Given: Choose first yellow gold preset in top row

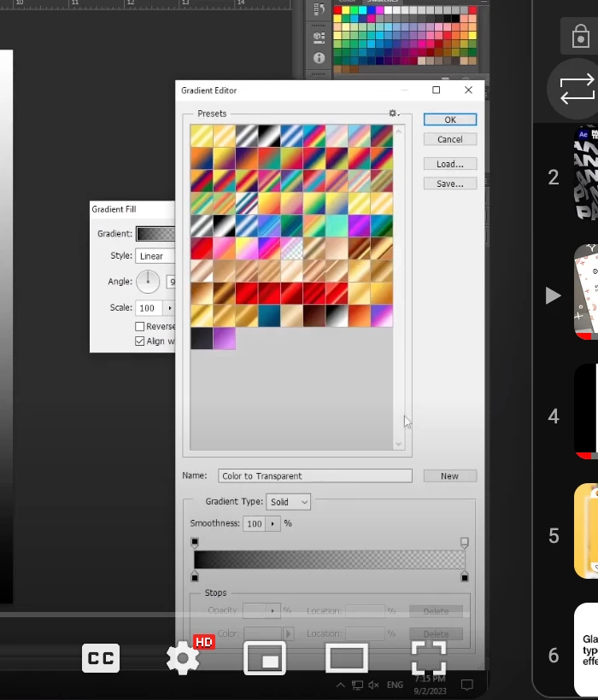Looking at the screenshot, I should pyautogui.click(x=202, y=136).
